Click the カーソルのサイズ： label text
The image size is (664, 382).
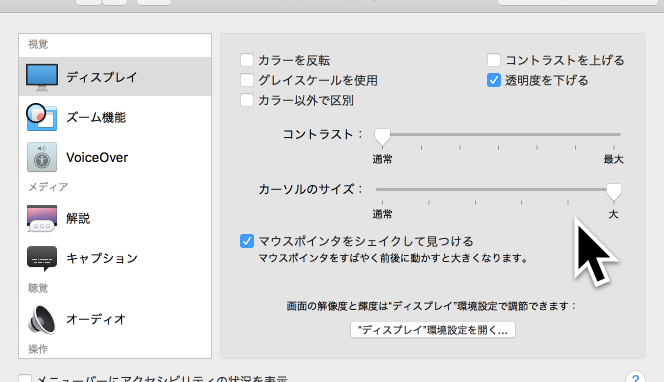click(311, 189)
